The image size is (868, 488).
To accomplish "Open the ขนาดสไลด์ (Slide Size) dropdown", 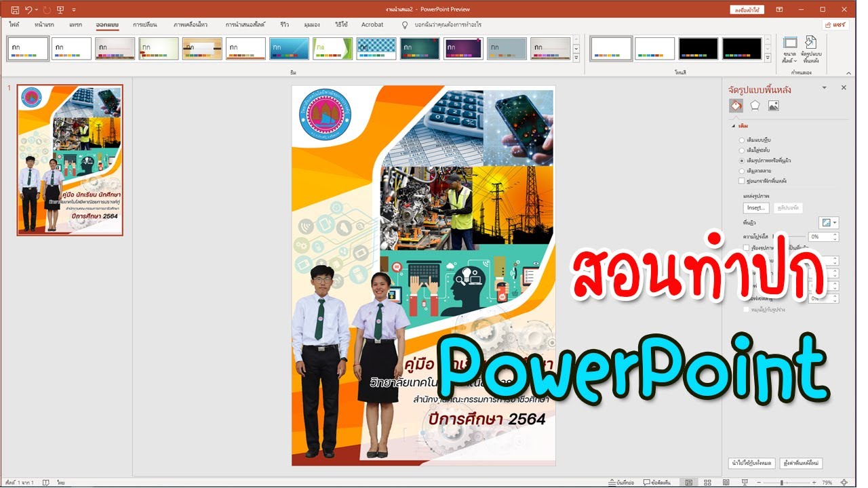I will click(x=789, y=50).
